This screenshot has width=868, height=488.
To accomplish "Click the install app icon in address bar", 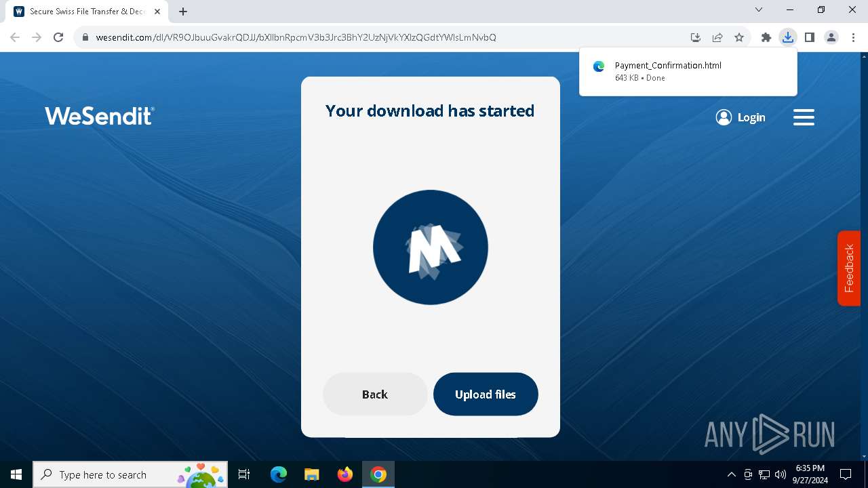I will coord(695,37).
